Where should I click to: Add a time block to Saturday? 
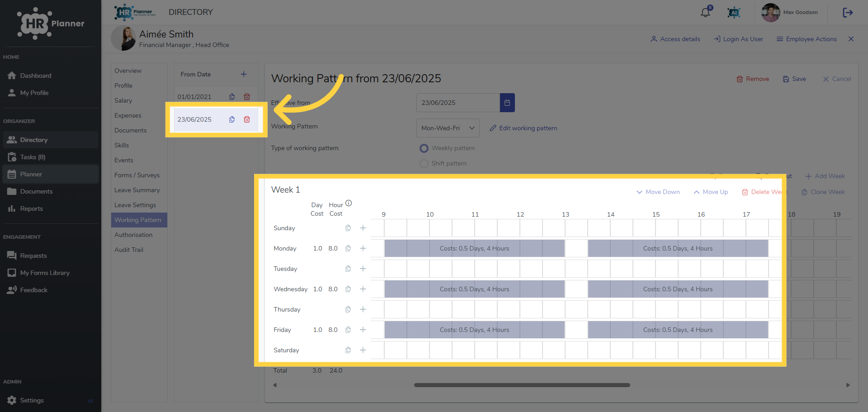363,350
